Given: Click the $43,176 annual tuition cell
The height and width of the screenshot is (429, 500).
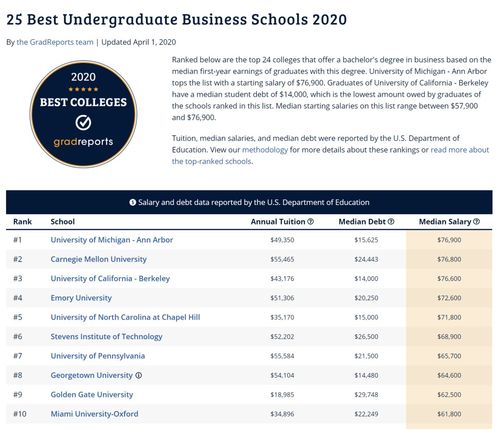Looking at the screenshot, I should pos(282,279).
